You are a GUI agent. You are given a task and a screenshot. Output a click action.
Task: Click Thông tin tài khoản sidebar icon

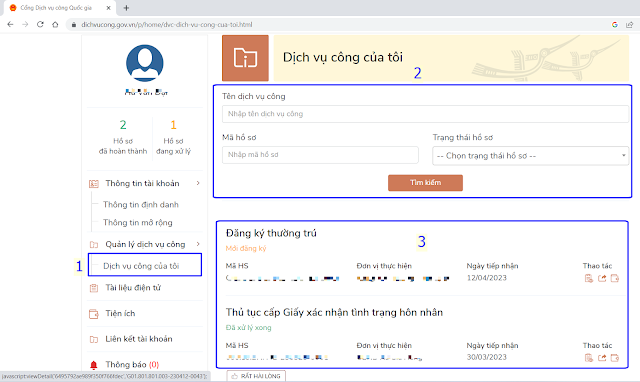pos(94,184)
